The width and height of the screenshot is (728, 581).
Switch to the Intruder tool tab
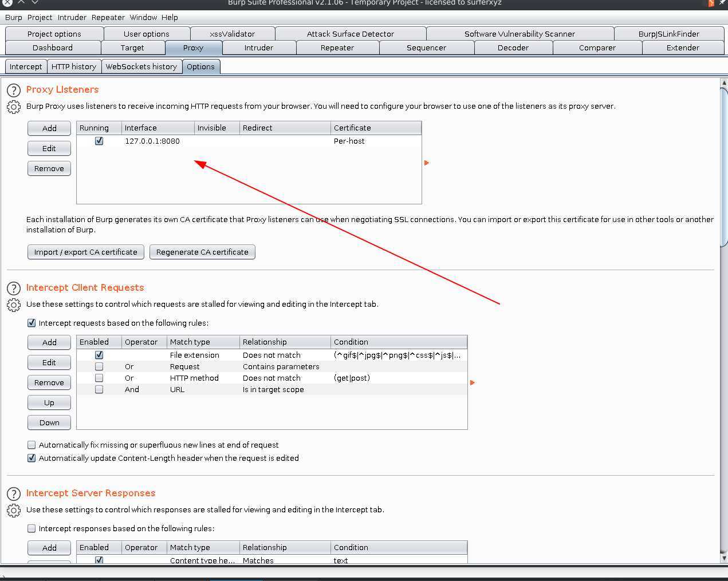tap(259, 48)
